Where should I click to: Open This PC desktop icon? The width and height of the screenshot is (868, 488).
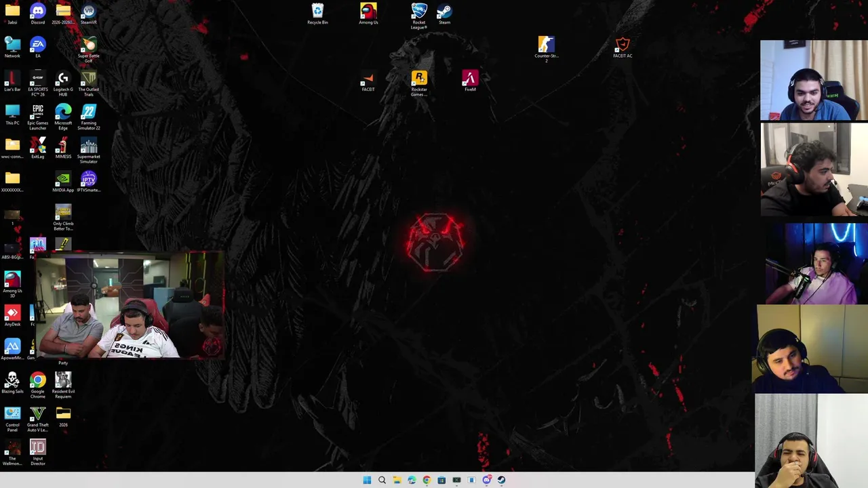12,115
